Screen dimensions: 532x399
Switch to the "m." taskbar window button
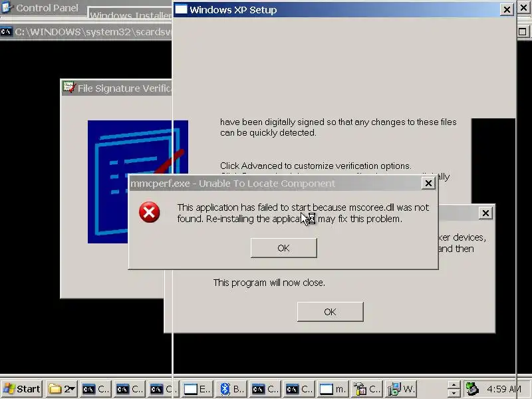click(333, 389)
